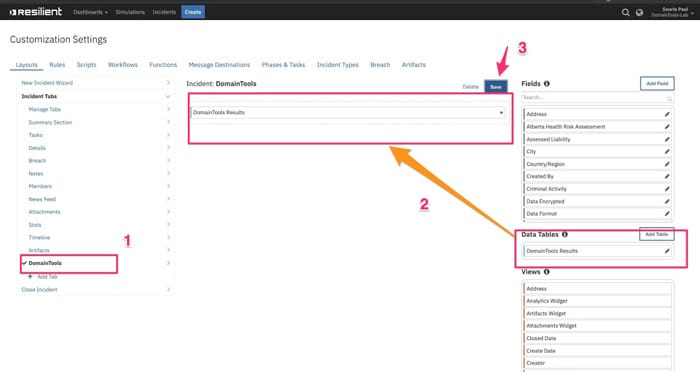Open Dashboards dropdown menu
The height and width of the screenshot is (372, 700).
[90, 12]
